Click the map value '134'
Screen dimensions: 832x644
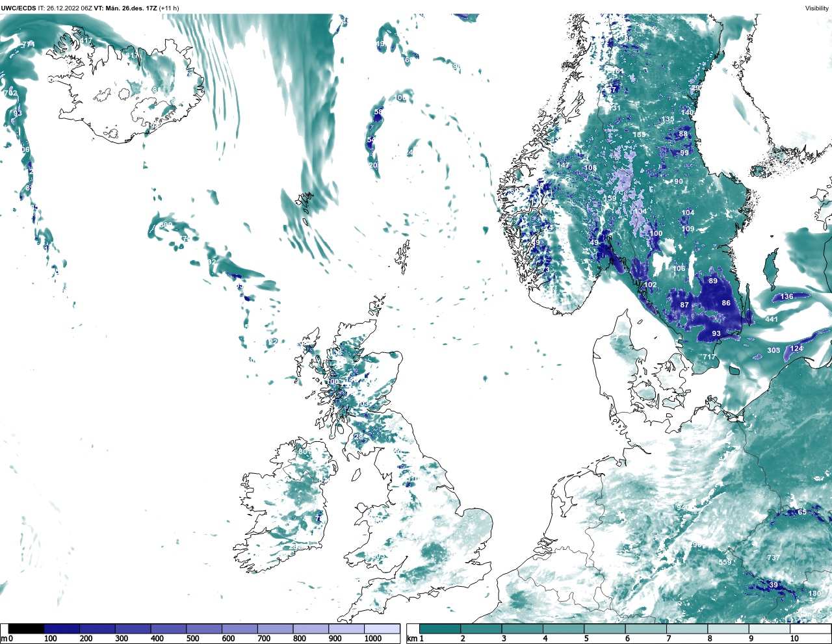641,211
